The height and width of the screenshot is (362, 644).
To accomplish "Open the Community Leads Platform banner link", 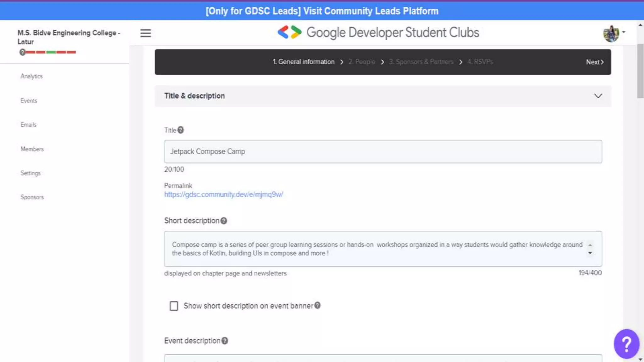I will (x=322, y=11).
